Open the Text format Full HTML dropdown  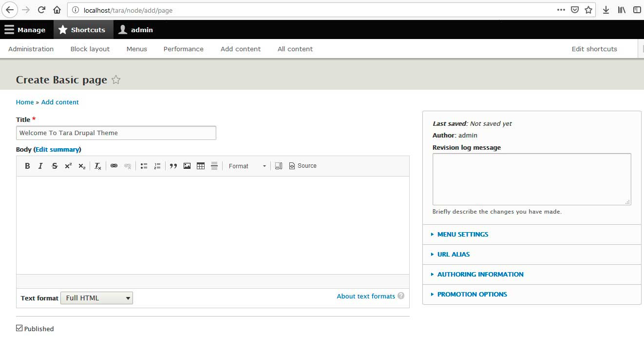[x=96, y=298]
